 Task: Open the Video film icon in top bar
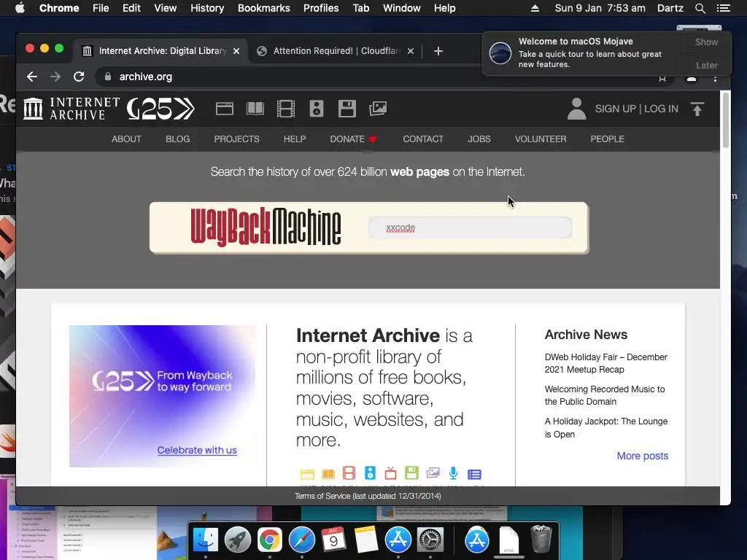pyautogui.click(x=286, y=109)
